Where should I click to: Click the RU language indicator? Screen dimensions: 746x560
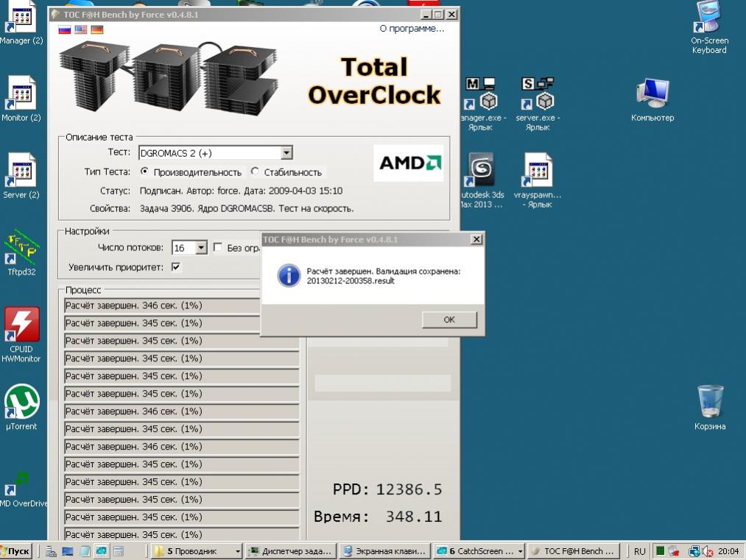tap(639, 551)
